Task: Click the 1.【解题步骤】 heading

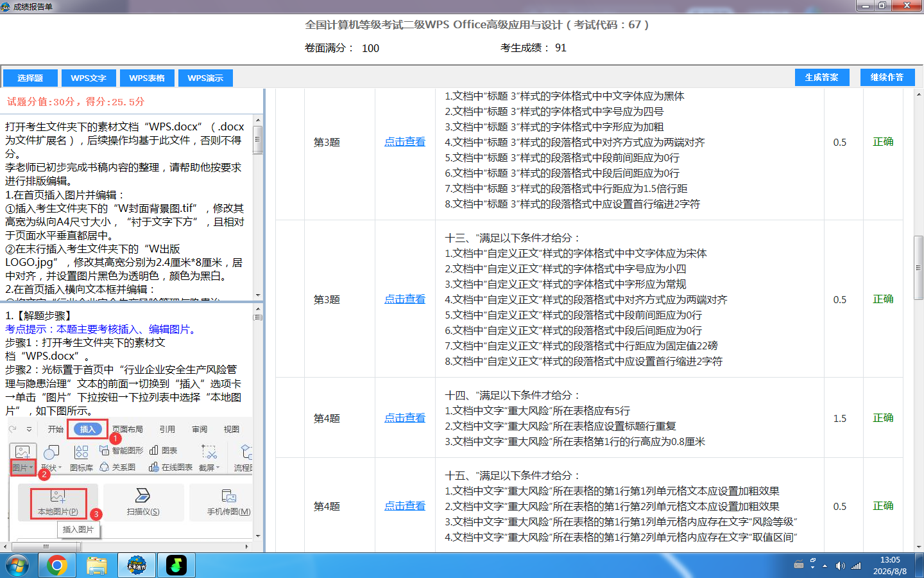Action: pos(40,315)
